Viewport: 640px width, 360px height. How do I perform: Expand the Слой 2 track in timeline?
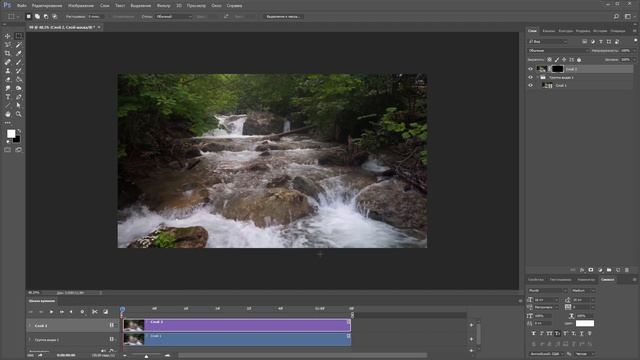click(29, 326)
